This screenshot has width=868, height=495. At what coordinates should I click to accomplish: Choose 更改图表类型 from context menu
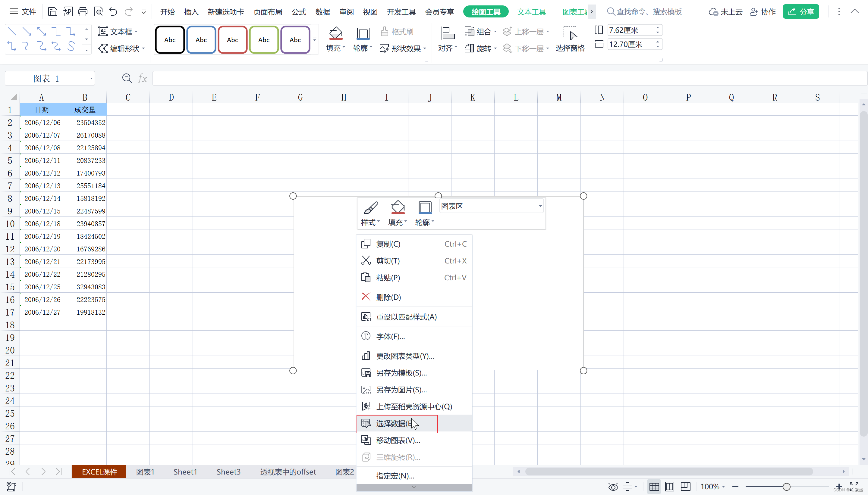click(x=414, y=356)
